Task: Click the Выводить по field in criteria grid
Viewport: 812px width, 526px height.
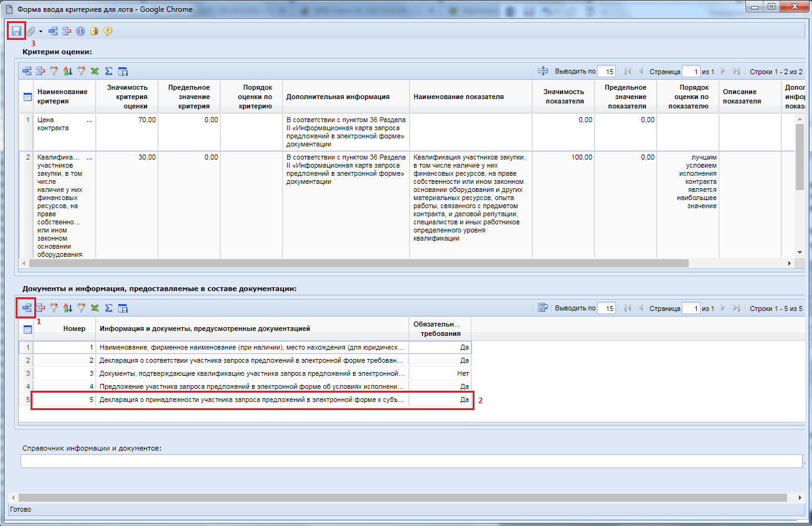Action: 607,71
